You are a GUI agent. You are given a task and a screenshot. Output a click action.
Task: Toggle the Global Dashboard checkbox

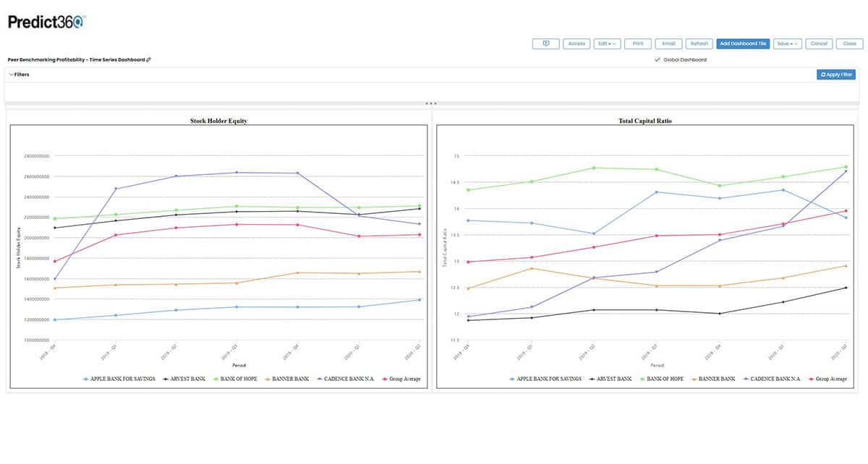658,60
